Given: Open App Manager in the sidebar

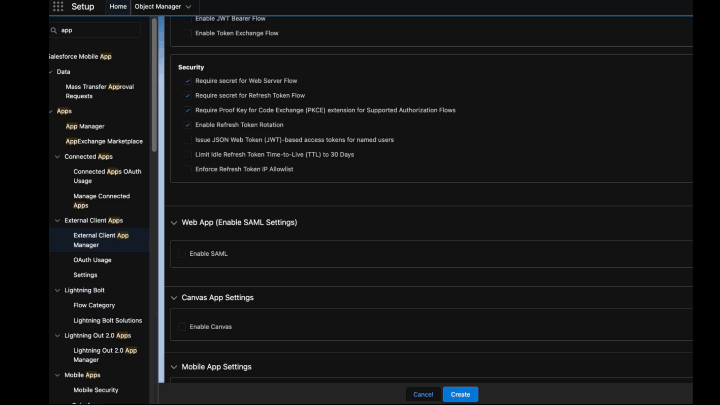Looking at the screenshot, I should [x=85, y=126].
